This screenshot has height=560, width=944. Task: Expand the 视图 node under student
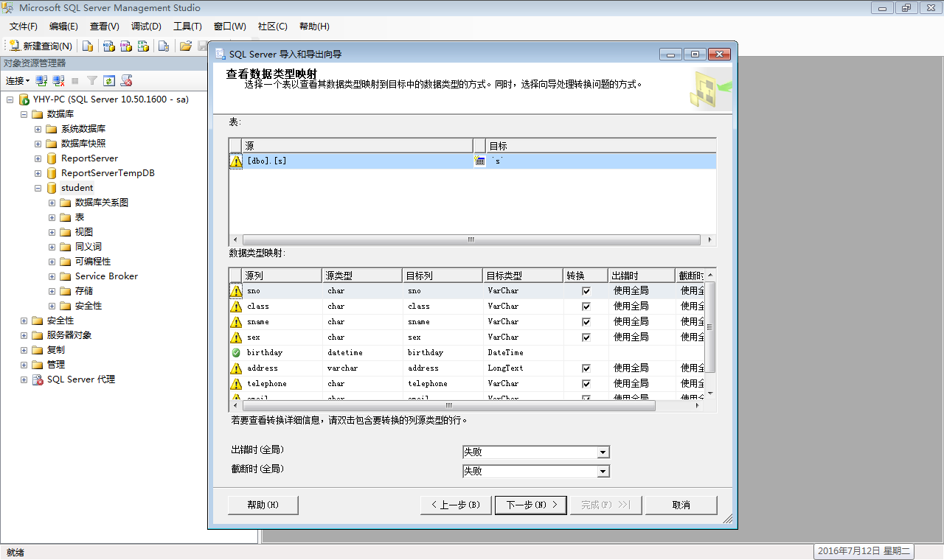pyautogui.click(x=52, y=232)
